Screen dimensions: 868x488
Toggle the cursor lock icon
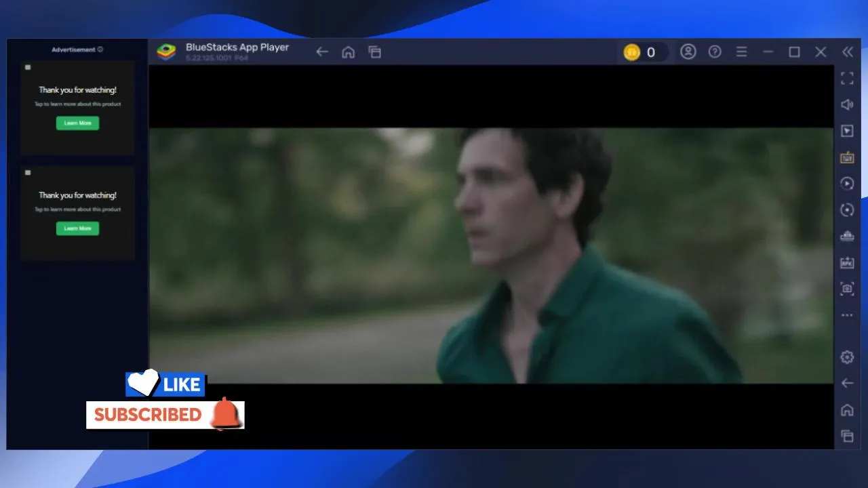[847, 131]
